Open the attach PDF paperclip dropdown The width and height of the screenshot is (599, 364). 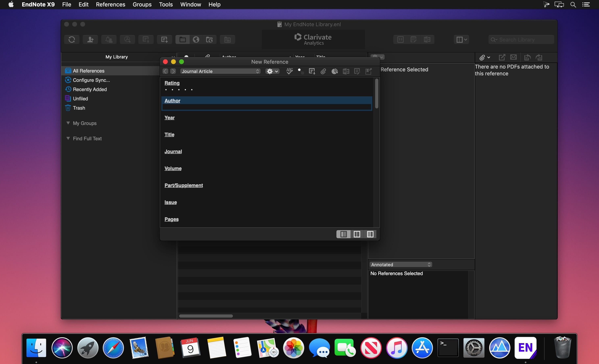pos(484,57)
